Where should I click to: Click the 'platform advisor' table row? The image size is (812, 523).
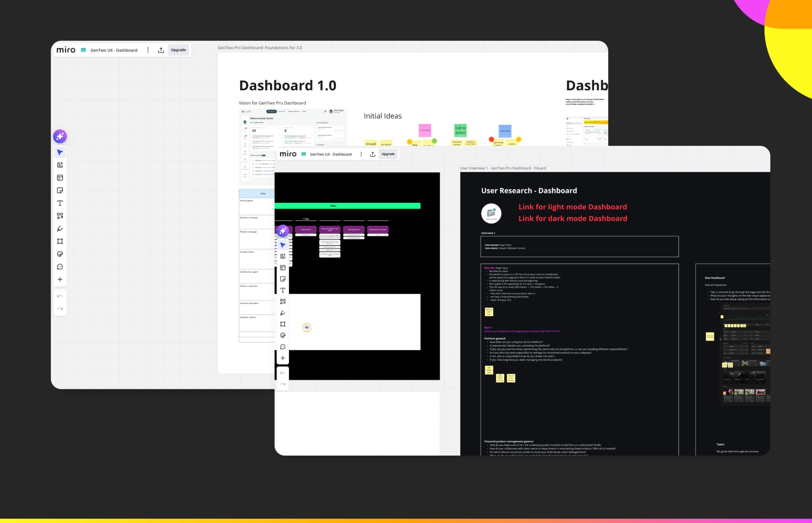click(x=257, y=323)
